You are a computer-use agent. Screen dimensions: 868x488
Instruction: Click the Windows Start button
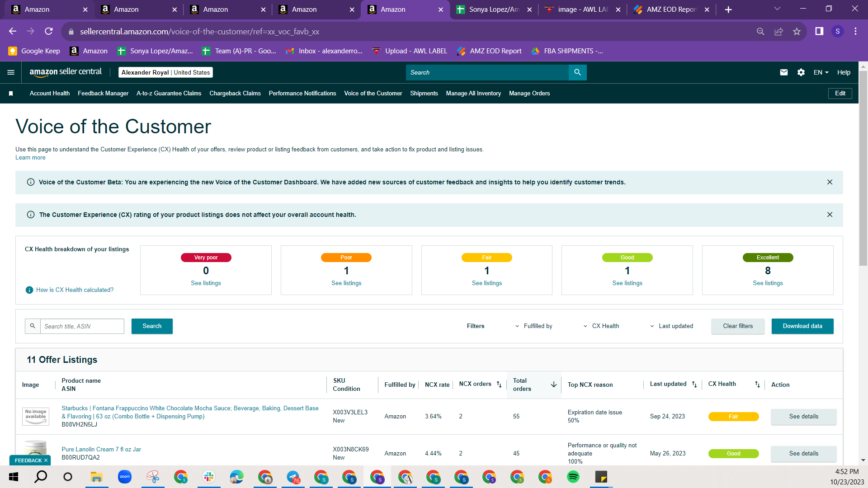pyautogui.click(x=14, y=477)
